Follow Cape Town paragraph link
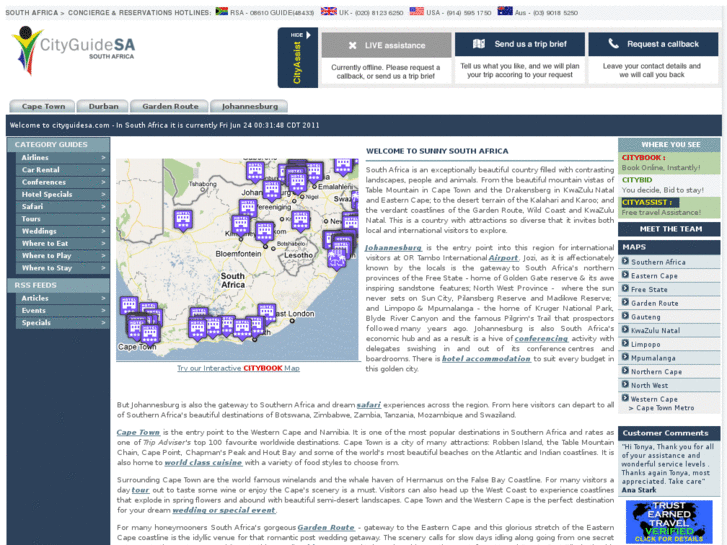The height and width of the screenshot is (545, 727). (138, 432)
